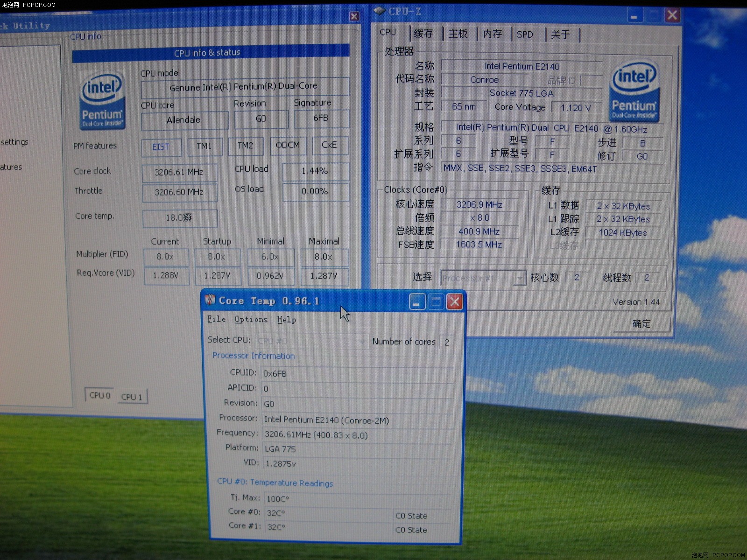
Task: Switch to the 内存 tab in CPU-Z
Action: coord(493,34)
